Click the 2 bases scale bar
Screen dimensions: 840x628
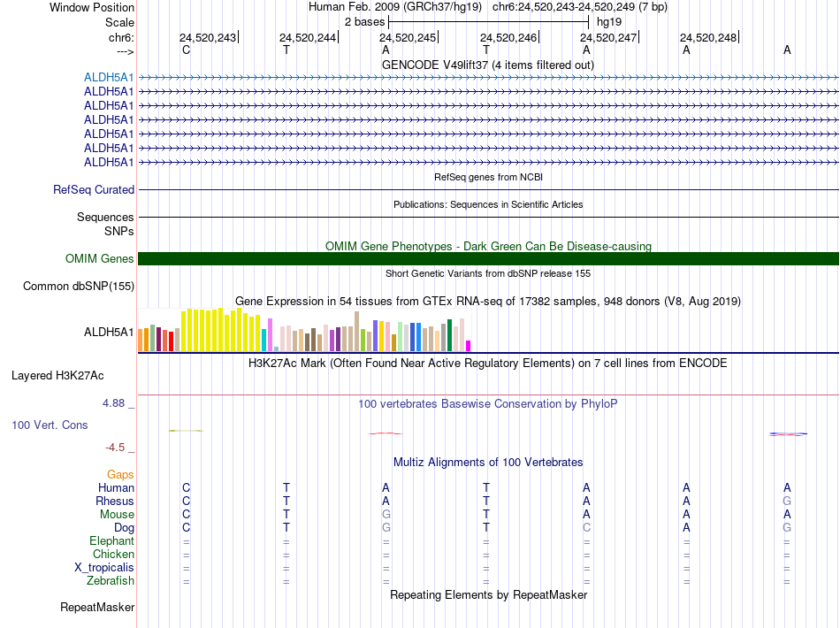[x=489, y=22]
